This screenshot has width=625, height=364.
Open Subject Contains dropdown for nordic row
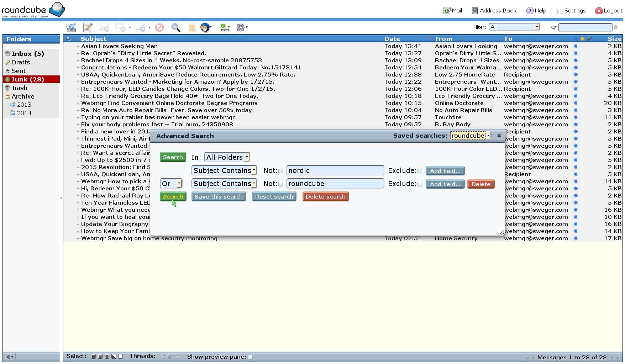pyautogui.click(x=224, y=170)
